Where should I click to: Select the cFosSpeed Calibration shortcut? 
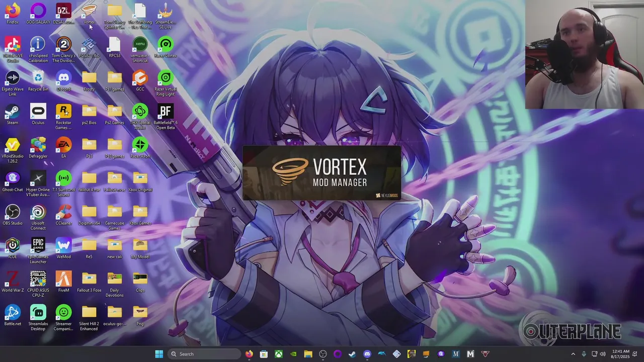[x=38, y=50]
